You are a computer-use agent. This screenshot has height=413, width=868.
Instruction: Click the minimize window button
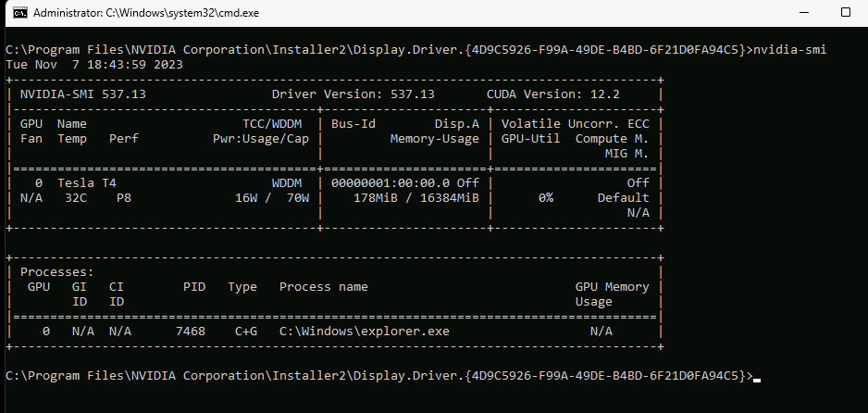click(803, 12)
